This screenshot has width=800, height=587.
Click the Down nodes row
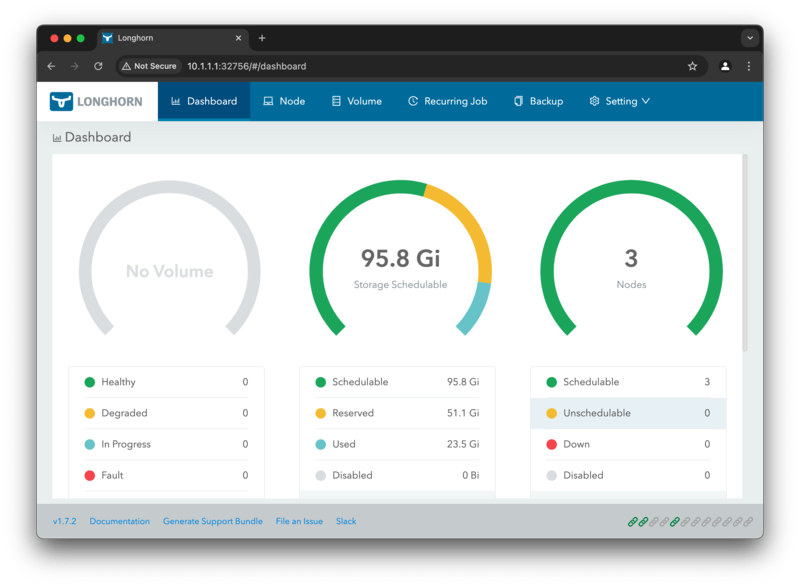click(x=628, y=444)
